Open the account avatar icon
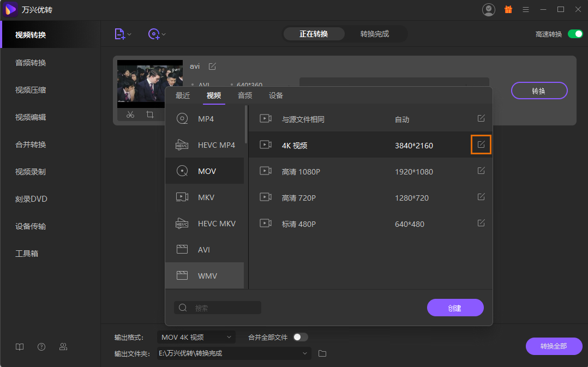This screenshot has height=367, width=588. click(x=489, y=9)
